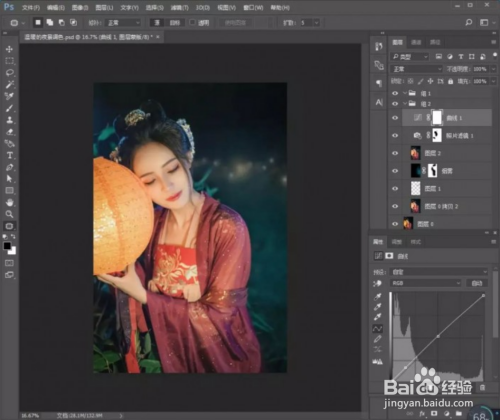The height and width of the screenshot is (420, 500).
Task: Select the Horizontal Type tool
Action: [9, 155]
